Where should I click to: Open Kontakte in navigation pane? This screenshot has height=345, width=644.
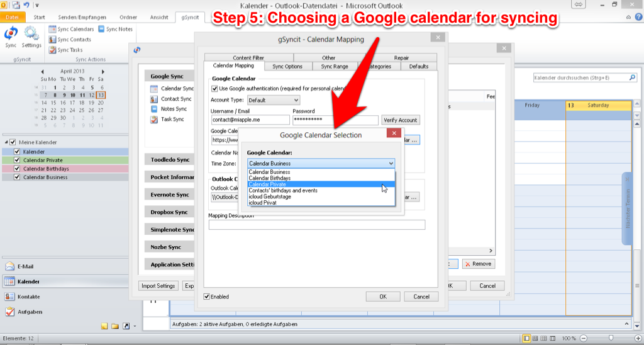[x=29, y=297]
